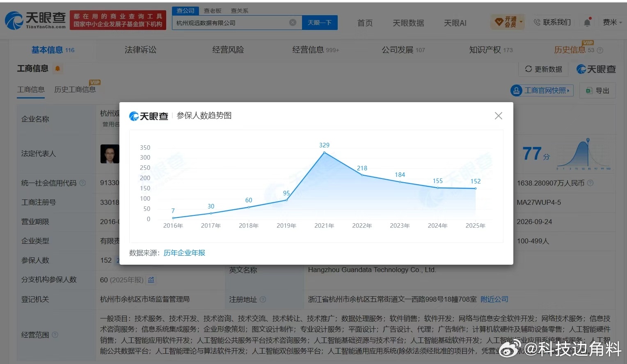Open 天眼数据 in top navigation
This screenshot has height=364, width=627.
pyautogui.click(x=408, y=23)
